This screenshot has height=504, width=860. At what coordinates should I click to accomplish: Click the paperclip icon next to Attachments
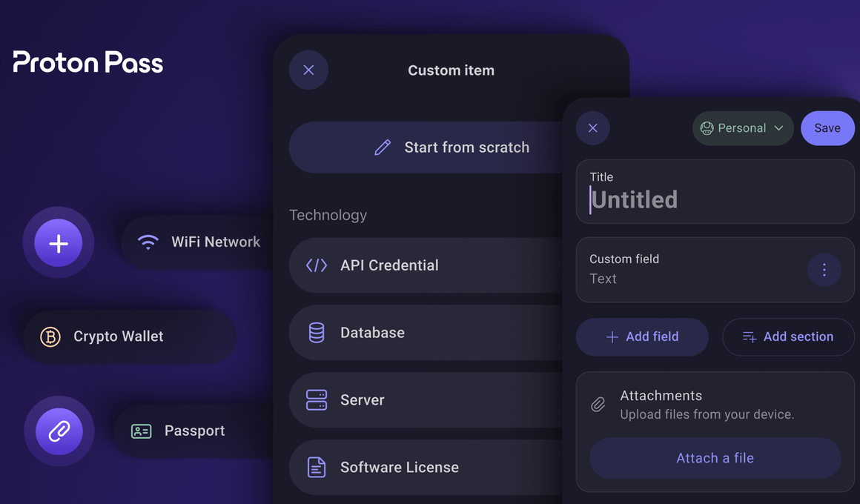598,405
